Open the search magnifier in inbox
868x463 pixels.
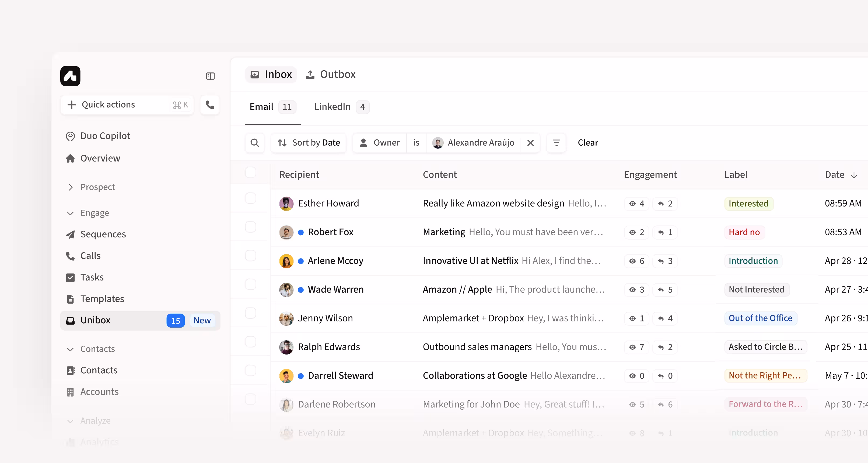click(x=255, y=143)
